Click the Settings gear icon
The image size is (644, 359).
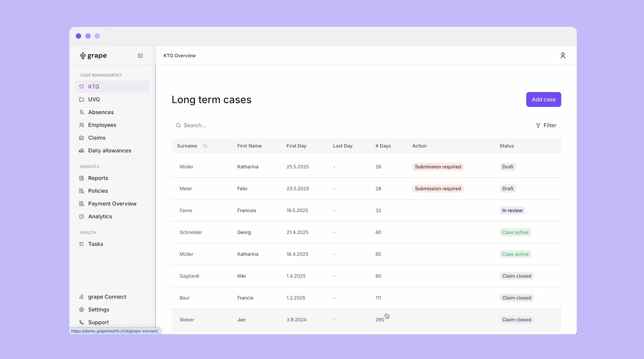pyautogui.click(x=82, y=309)
